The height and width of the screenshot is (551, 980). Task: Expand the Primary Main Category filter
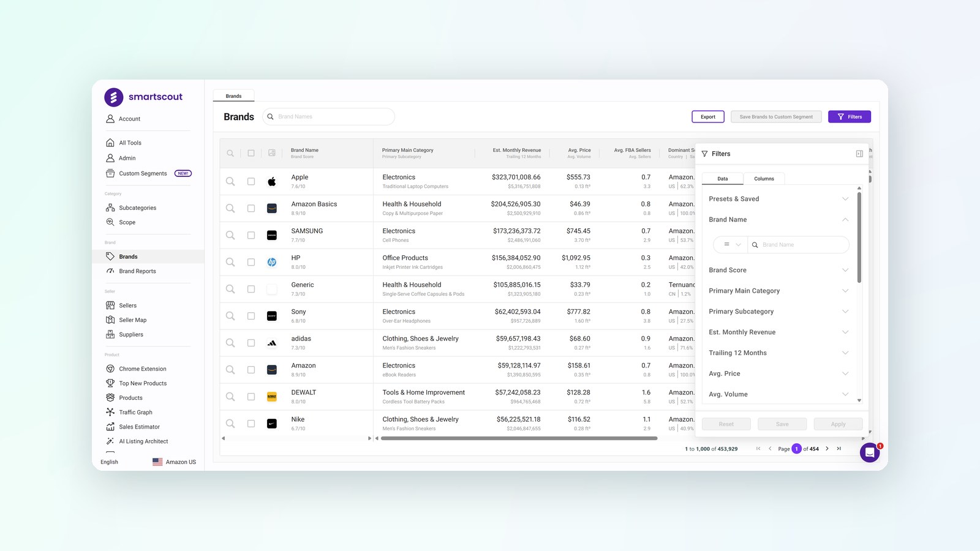pos(778,291)
